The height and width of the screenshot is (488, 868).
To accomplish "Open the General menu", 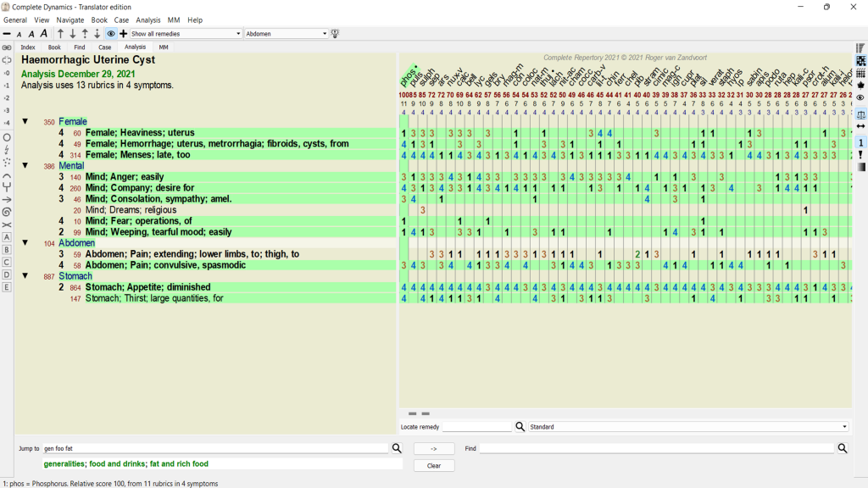I will [15, 20].
